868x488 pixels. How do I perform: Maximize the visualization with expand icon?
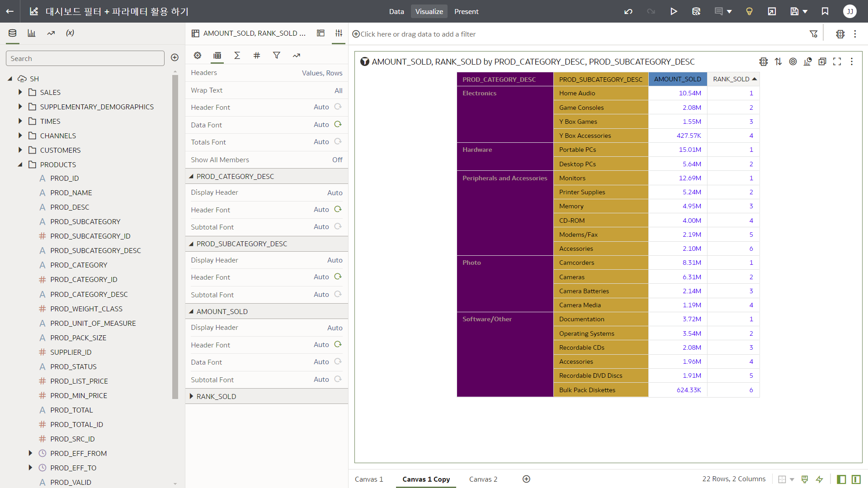(837, 61)
